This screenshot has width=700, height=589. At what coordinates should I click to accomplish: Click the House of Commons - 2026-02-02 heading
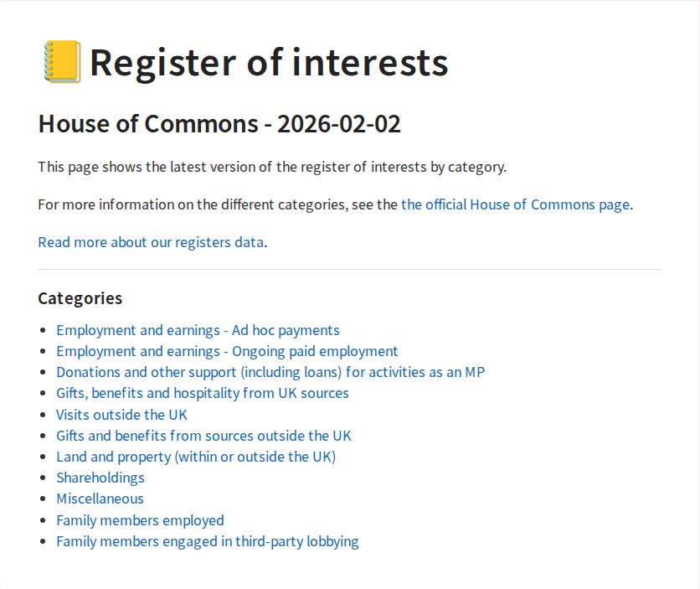(219, 125)
